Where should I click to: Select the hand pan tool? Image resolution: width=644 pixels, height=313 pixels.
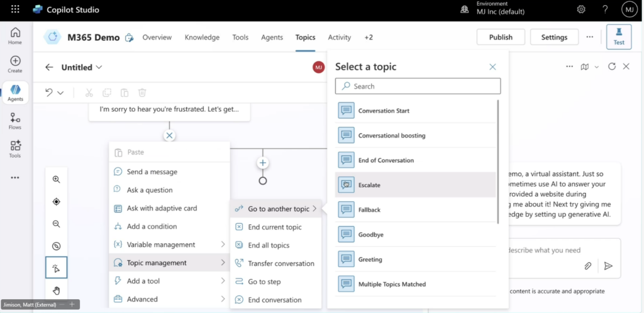point(56,290)
